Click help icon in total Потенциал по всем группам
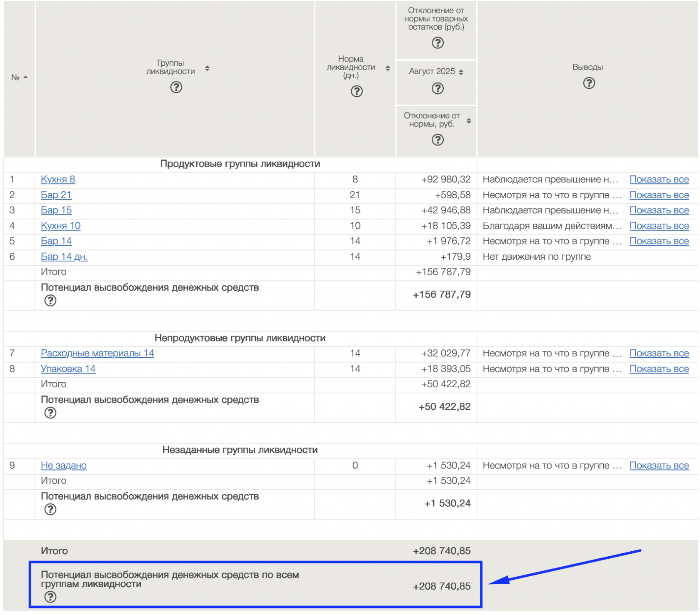The image size is (700, 615). coord(50,597)
